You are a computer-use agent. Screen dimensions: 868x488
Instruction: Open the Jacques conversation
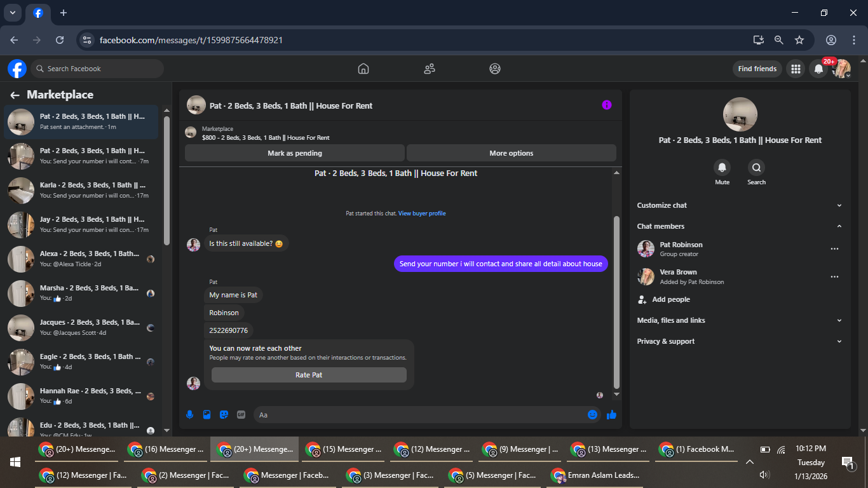(81, 327)
